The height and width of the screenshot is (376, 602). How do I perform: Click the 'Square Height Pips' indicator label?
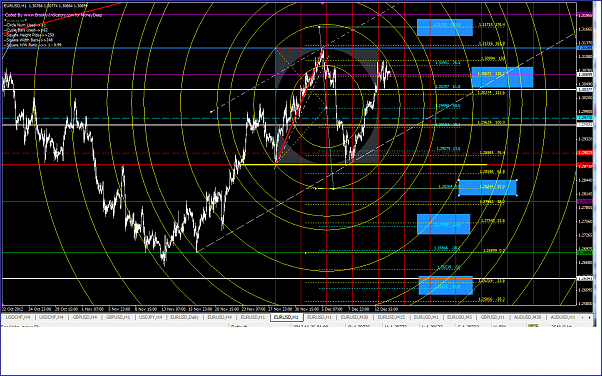(29, 35)
